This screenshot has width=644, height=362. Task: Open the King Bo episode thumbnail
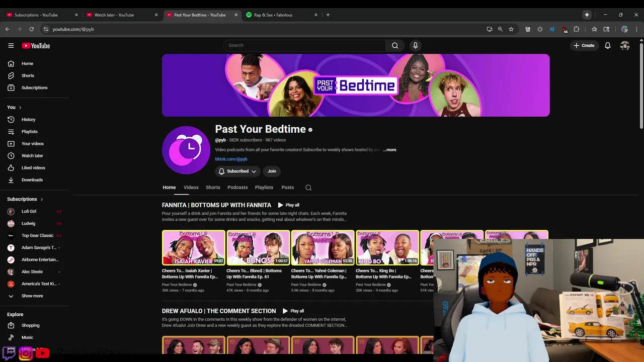click(x=387, y=247)
